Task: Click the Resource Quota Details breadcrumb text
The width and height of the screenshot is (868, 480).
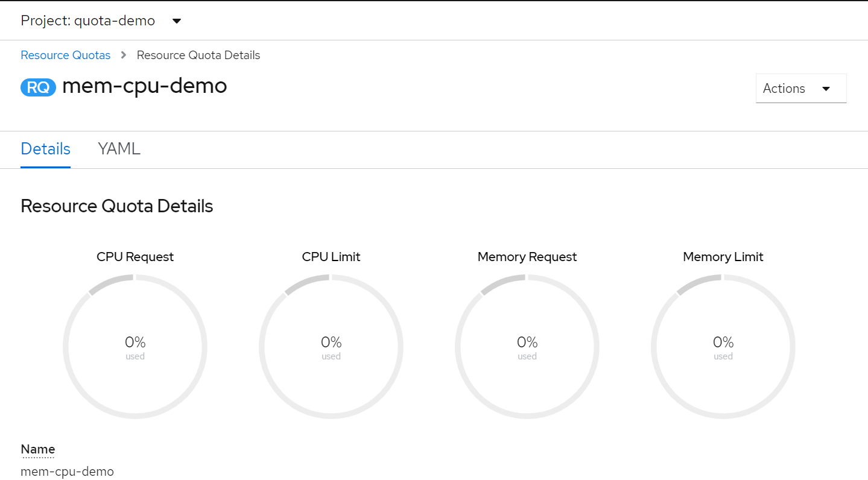Action: pos(198,55)
